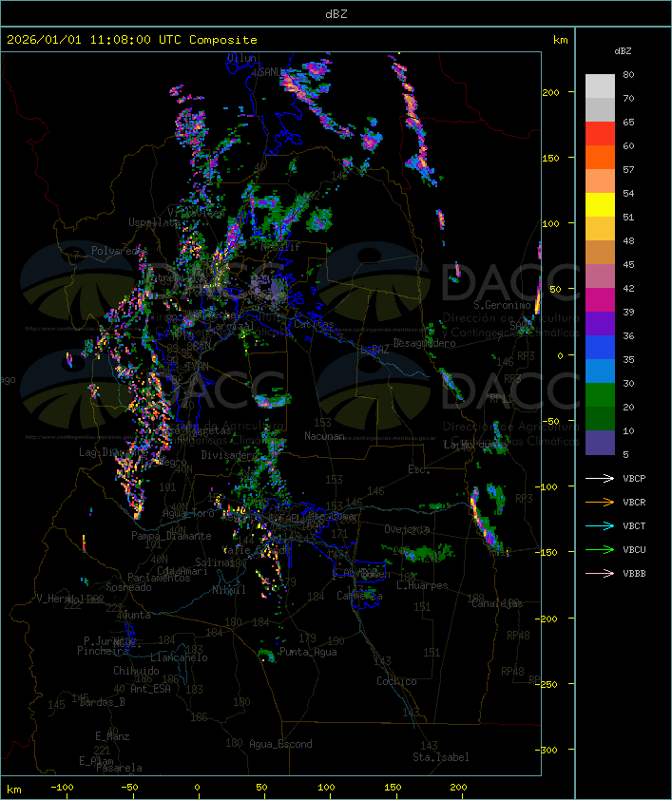Click the cyan VBCT arrow icon

pos(600,526)
